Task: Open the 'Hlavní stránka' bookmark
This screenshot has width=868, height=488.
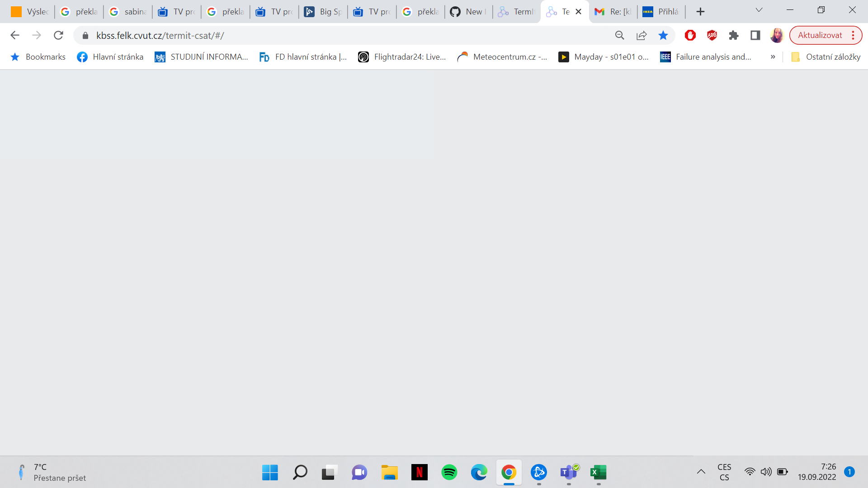Action: click(110, 57)
